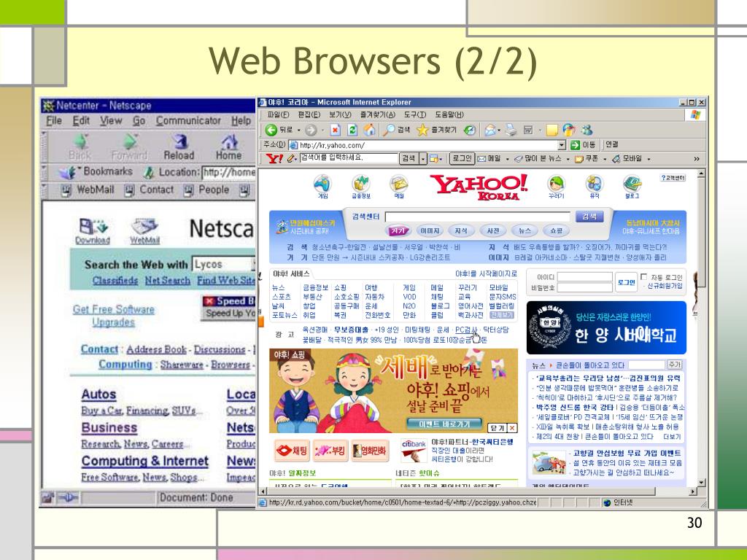Click the Mail envelope icon in IE toolbar
Image resolution: width=747 pixels, height=560 pixels.
pyautogui.click(x=489, y=130)
